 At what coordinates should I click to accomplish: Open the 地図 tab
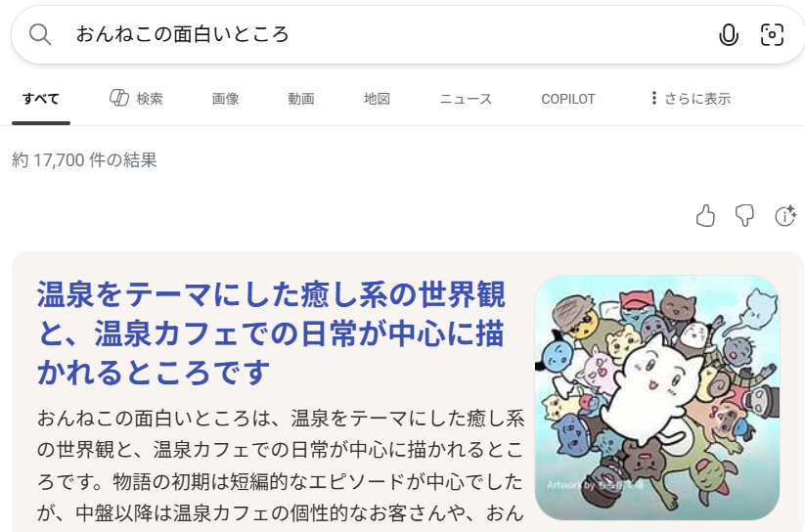[377, 99]
